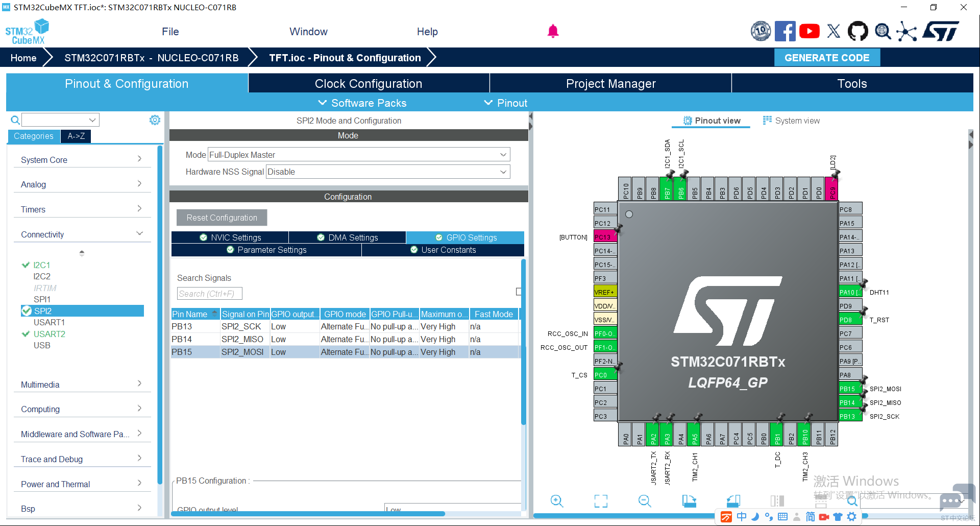The height and width of the screenshot is (526, 980).
Task: Toggle the checkbox beside Search Signals
Action: click(x=519, y=292)
